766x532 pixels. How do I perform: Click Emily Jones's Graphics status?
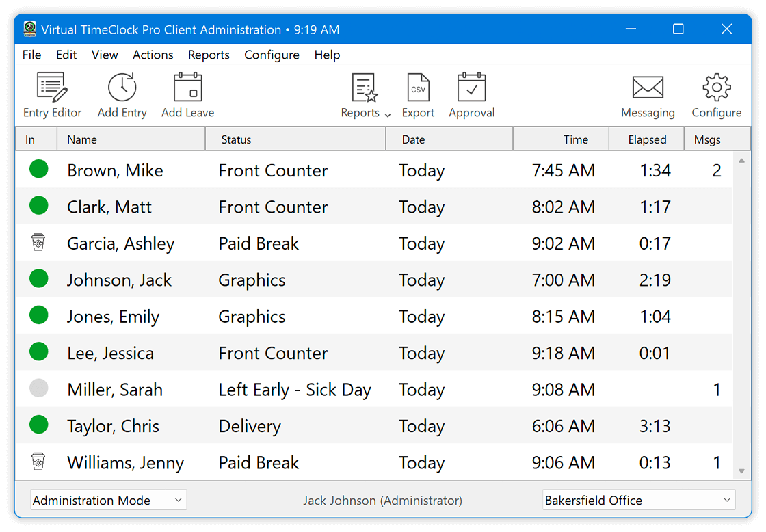pyautogui.click(x=252, y=317)
